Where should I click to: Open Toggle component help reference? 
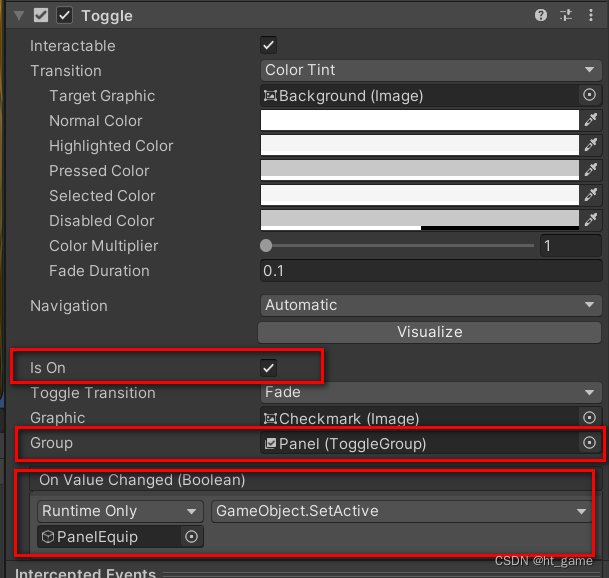click(x=541, y=16)
